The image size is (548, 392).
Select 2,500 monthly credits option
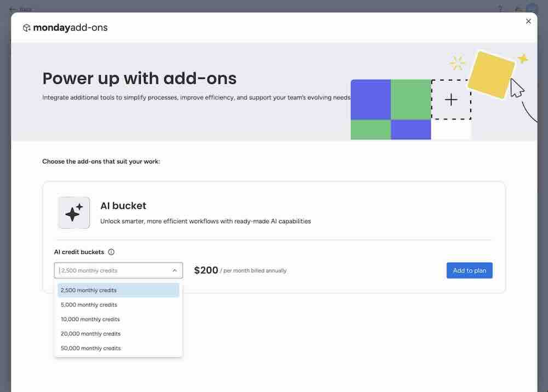coord(118,290)
